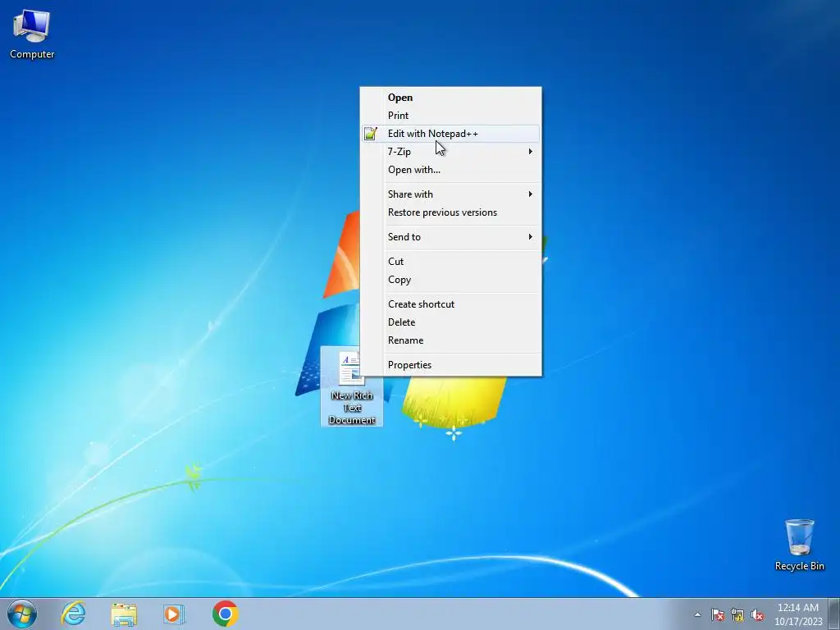This screenshot has width=840, height=630.
Task: Select Edit with Notepad++
Action: click(450, 134)
